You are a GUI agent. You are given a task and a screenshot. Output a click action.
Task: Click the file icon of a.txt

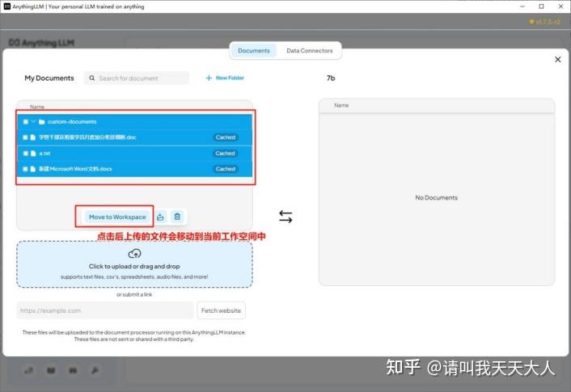point(33,154)
